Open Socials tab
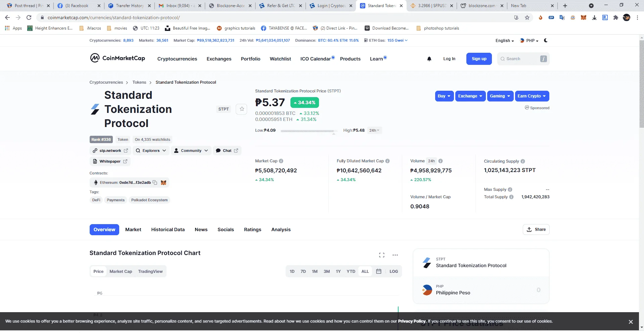Image resolution: width=644 pixels, height=333 pixels. [226, 230]
